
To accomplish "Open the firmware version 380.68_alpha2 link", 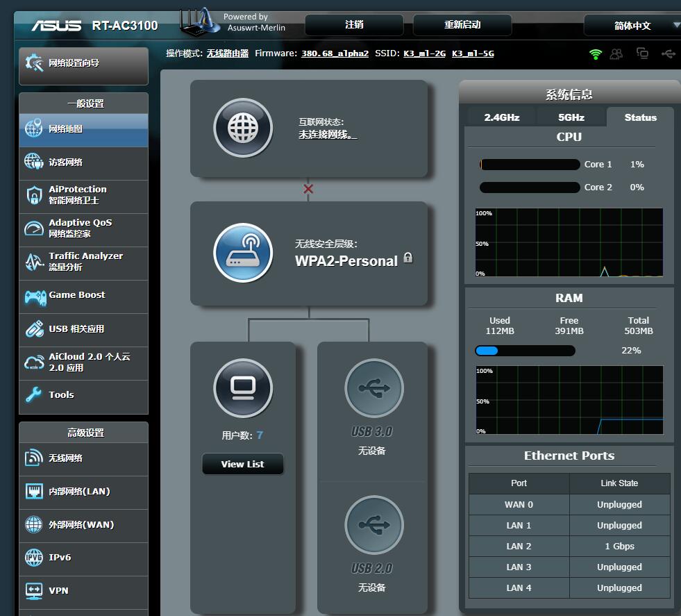I will tap(335, 53).
